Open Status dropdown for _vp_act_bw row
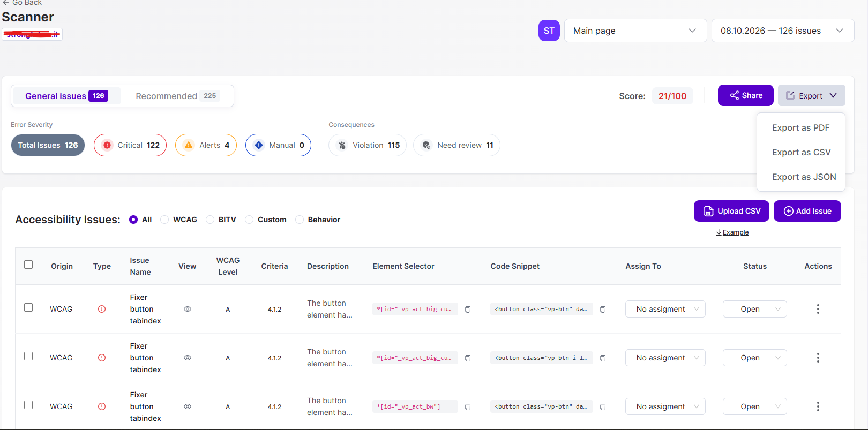Screen dimensions: 868x430 [755, 406]
